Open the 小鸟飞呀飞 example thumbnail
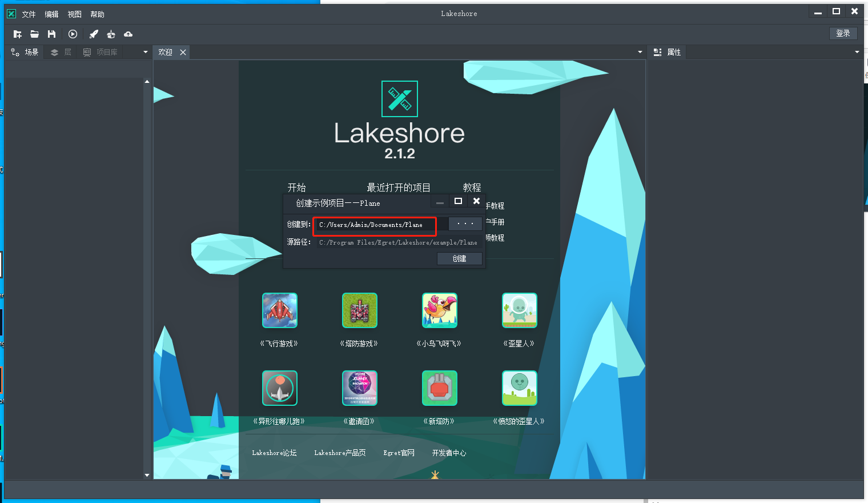The image size is (868, 503). tap(440, 310)
